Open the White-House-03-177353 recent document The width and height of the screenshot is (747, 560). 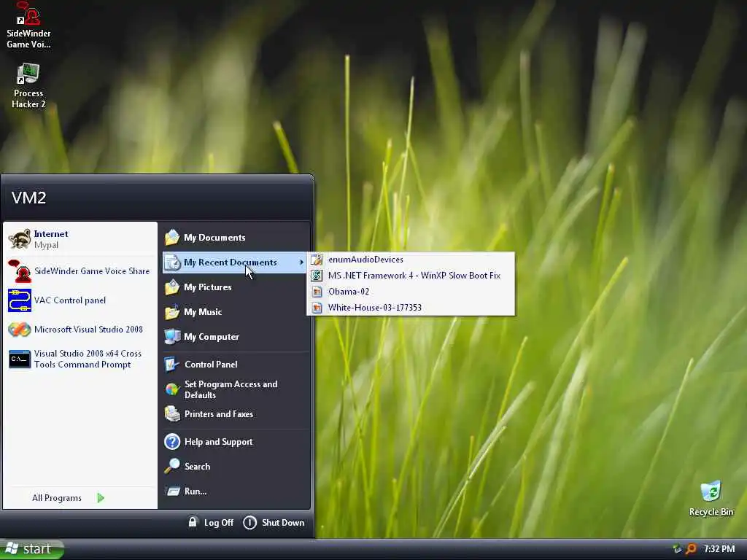coord(411,308)
